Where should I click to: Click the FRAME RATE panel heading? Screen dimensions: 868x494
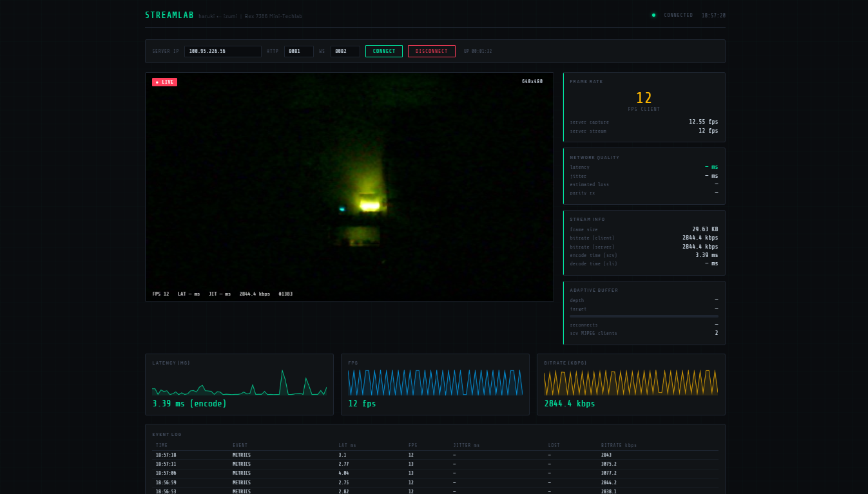coord(586,82)
